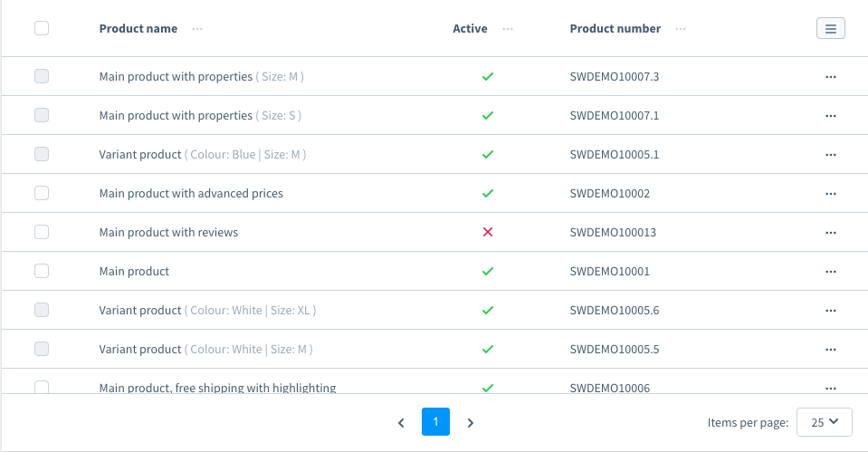Viewport: 868px width, 452px height.
Task: Open Main product with reviews link
Action: tap(168, 232)
